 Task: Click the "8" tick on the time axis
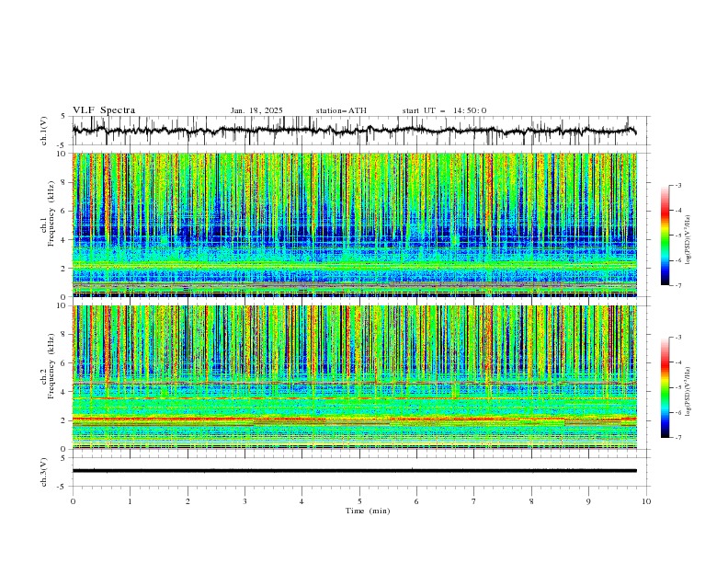coord(531,501)
